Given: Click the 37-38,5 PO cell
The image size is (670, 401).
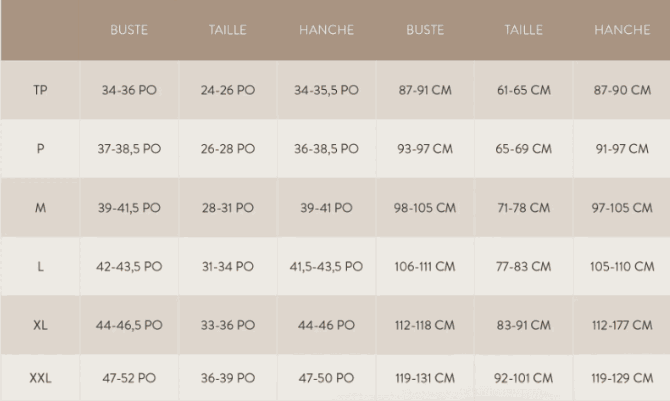Looking at the screenshot, I should tap(129, 149).
